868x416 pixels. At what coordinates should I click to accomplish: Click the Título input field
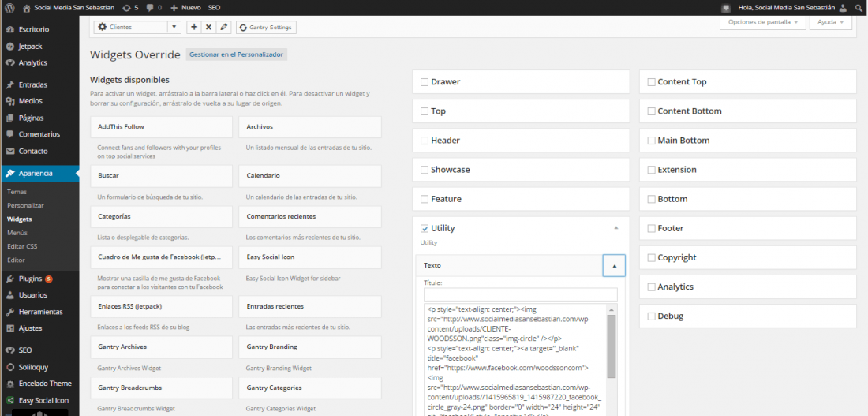520,294
